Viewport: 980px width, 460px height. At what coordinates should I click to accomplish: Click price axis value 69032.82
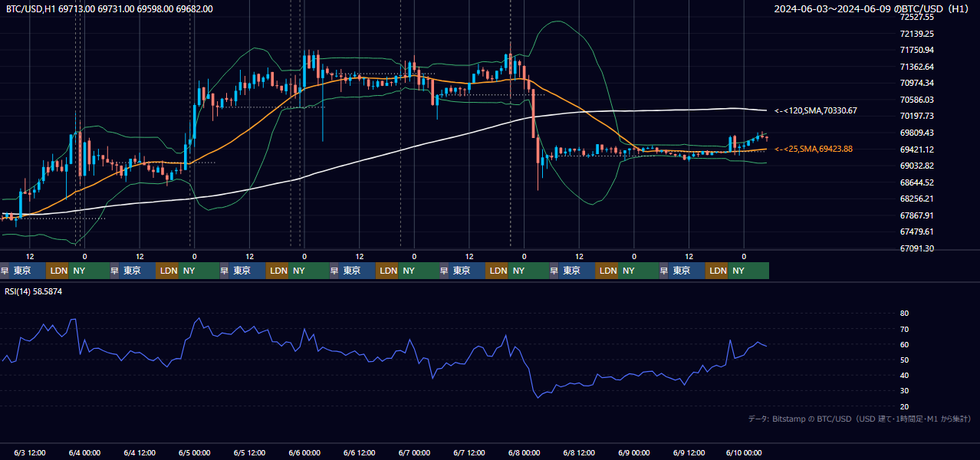(x=918, y=166)
